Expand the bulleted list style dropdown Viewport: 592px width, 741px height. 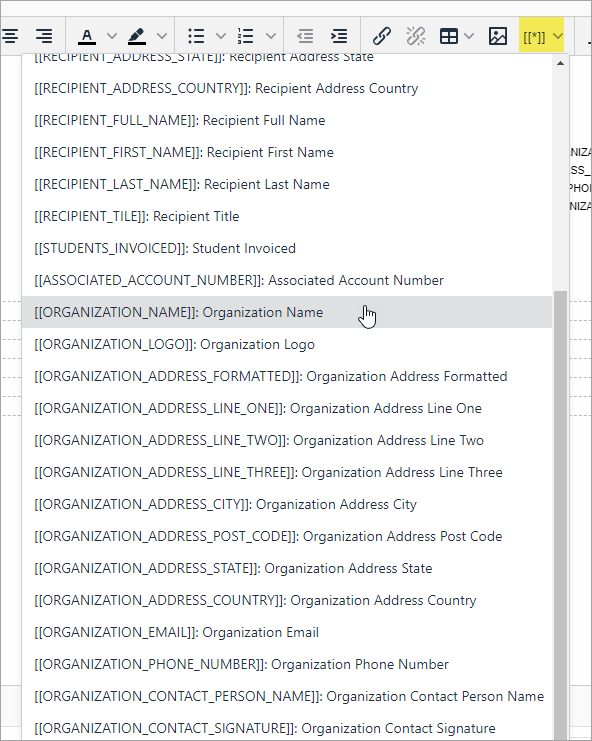(x=221, y=36)
